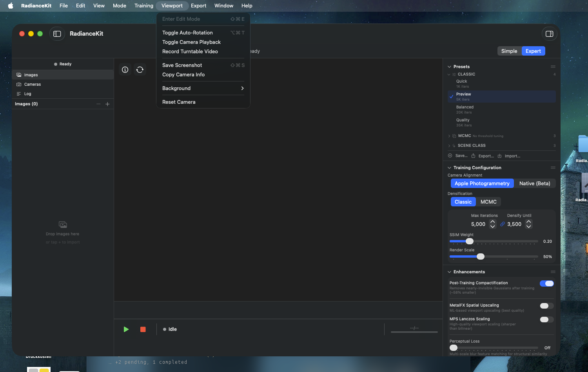This screenshot has height=372, width=588.
Task: Collapse the Training Configuration section
Action: click(450, 168)
